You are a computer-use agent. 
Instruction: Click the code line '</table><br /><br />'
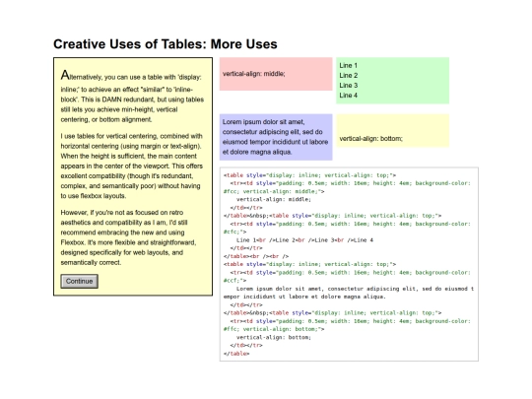click(x=256, y=256)
